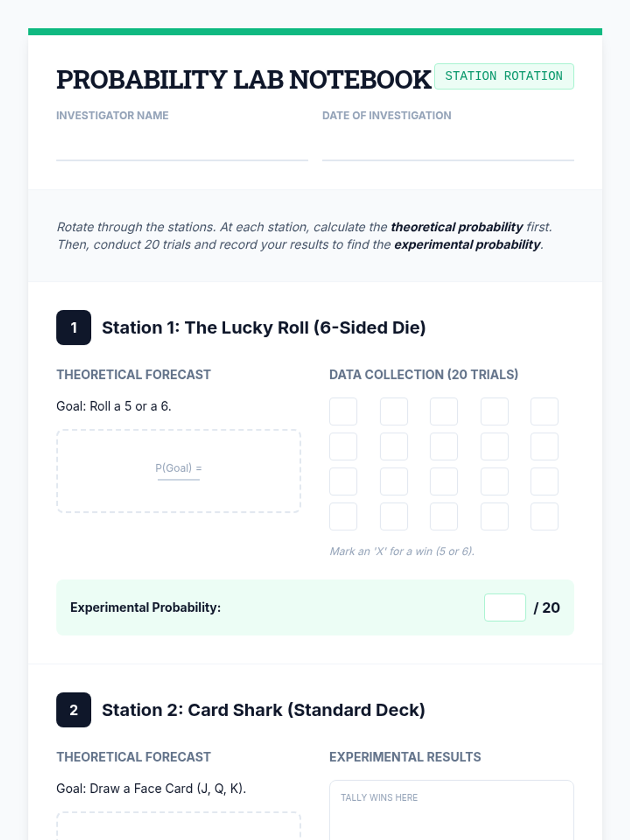This screenshot has height=840, width=630.
Task: Click the Station 2: Card Shark heading
Action: click(264, 710)
